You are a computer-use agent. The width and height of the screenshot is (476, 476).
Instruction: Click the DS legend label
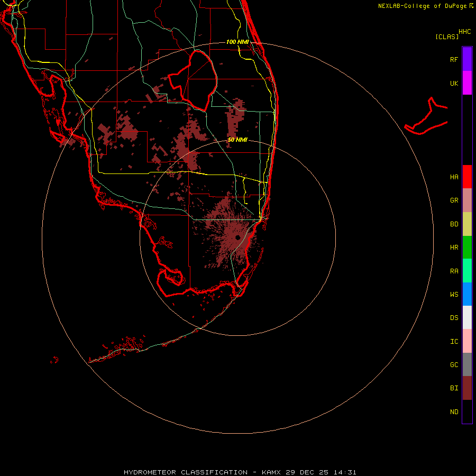(454, 318)
